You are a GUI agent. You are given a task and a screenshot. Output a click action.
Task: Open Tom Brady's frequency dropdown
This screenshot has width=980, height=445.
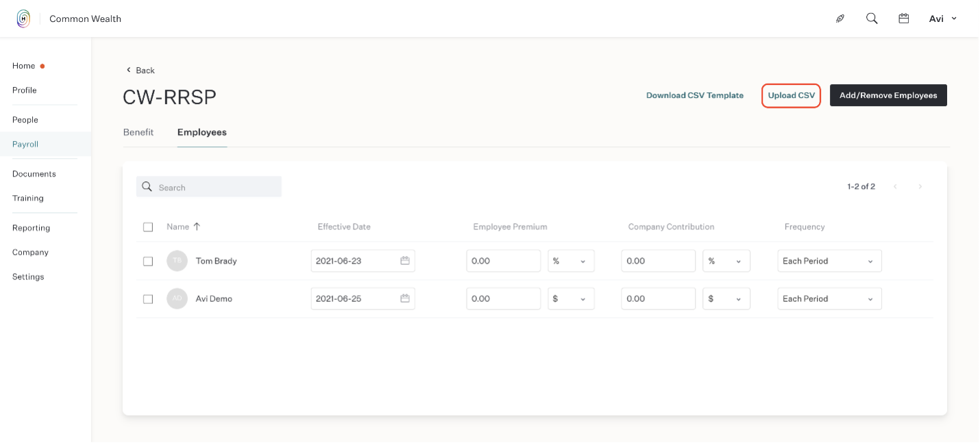point(829,261)
